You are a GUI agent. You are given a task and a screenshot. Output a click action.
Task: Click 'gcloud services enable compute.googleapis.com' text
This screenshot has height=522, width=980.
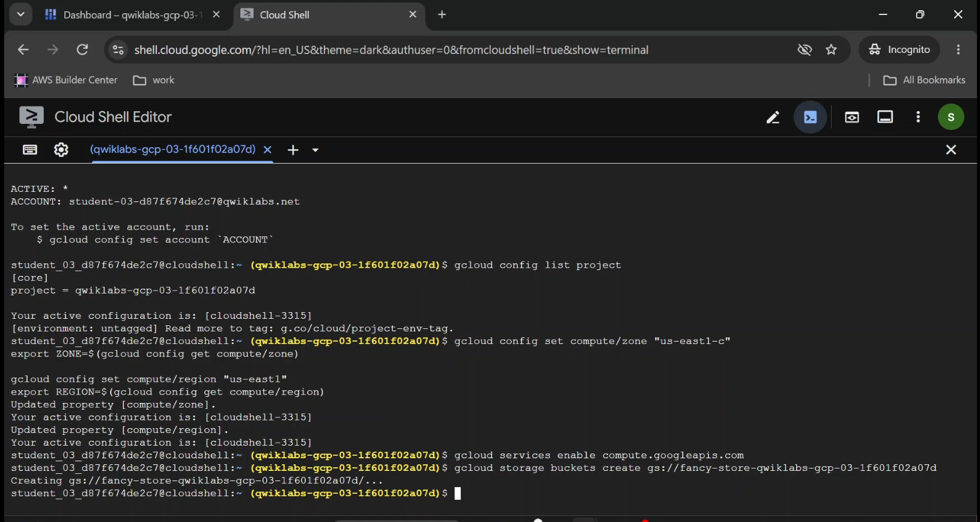pos(599,455)
